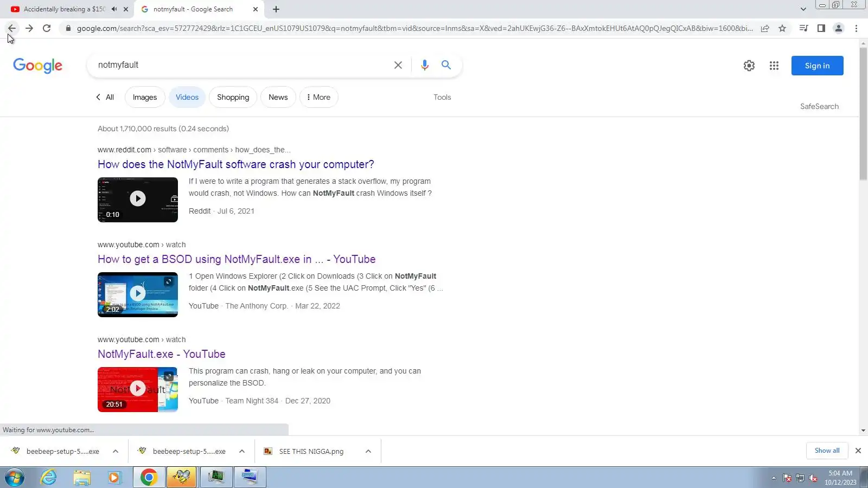The height and width of the screenshot is (488, 868).
Task: Go to Google homepage via logo
Action: [37, 66]
